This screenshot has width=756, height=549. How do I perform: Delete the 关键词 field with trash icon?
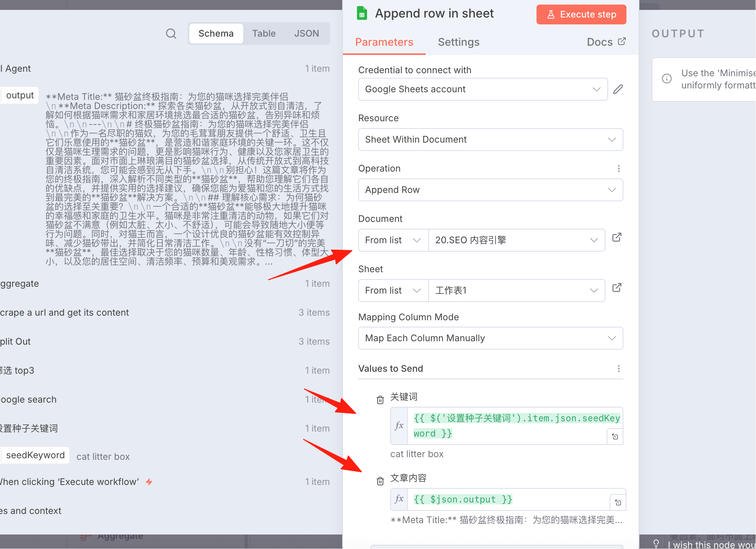tap(380, 400)
